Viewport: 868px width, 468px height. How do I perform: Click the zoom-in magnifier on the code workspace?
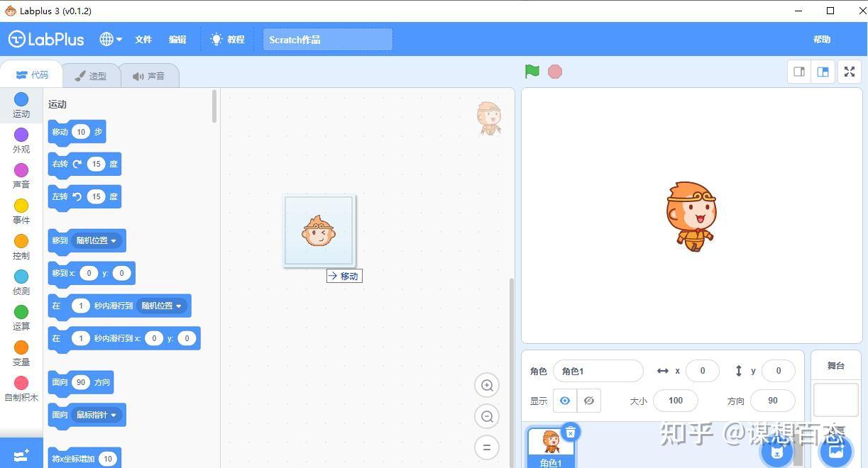click(487, 385)
